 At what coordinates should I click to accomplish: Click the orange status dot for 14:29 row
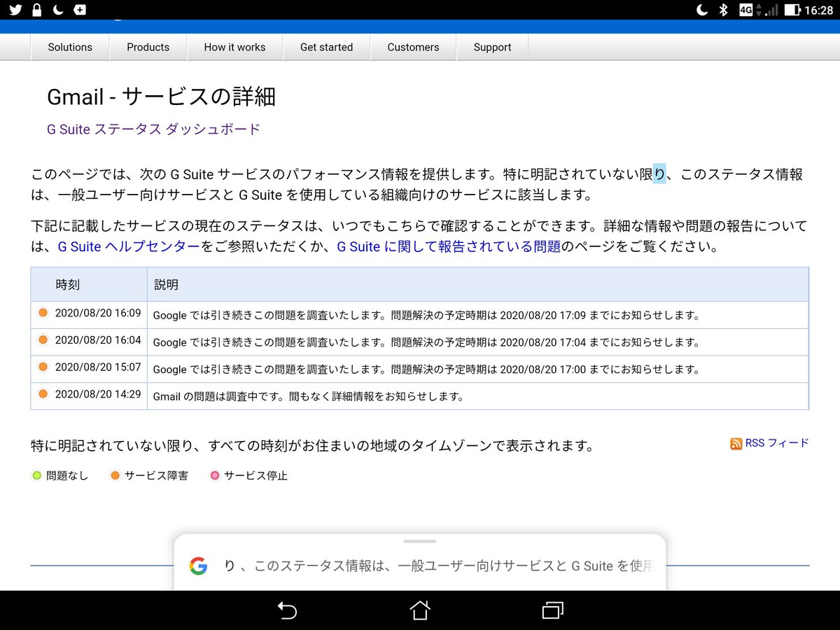43,393
